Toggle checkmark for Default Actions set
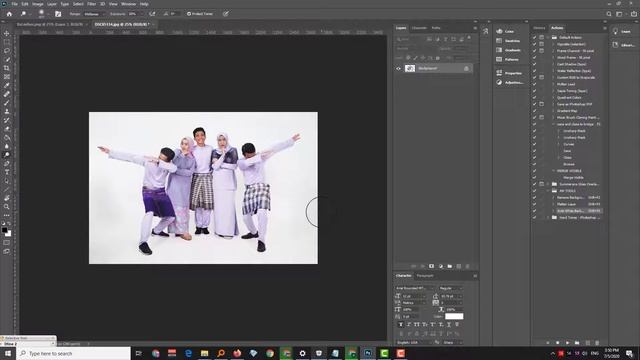 [x=534, y=38]
